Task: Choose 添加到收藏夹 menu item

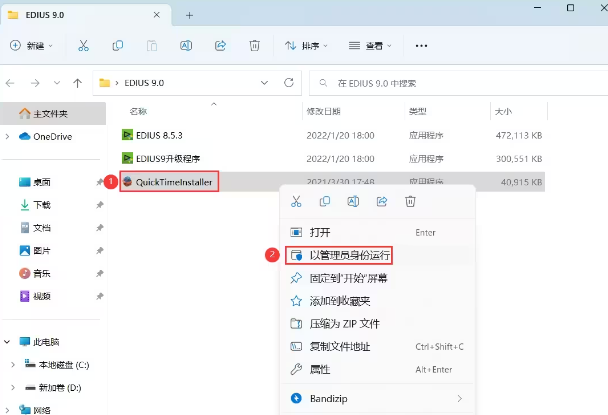Action: click(x=377, y=301)
